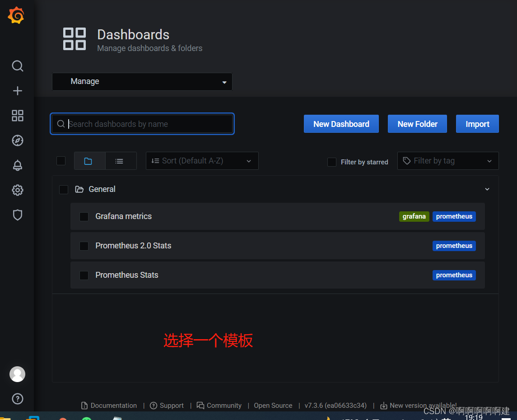Check the General folder checkbox
Image resolution: width=517 pixels, height=420 pixels.
tap(63, 190)
